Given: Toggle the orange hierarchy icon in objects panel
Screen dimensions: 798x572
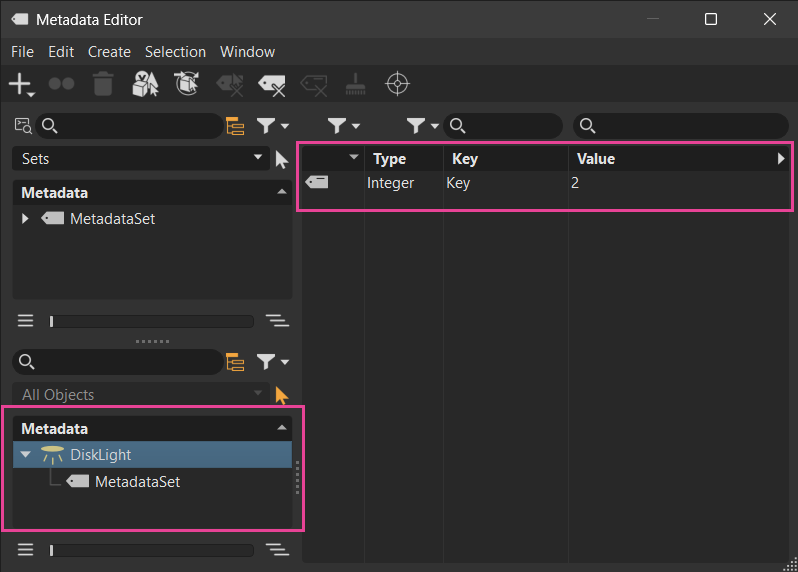Looking at the screenshot, I should click(x=235, y=362).
